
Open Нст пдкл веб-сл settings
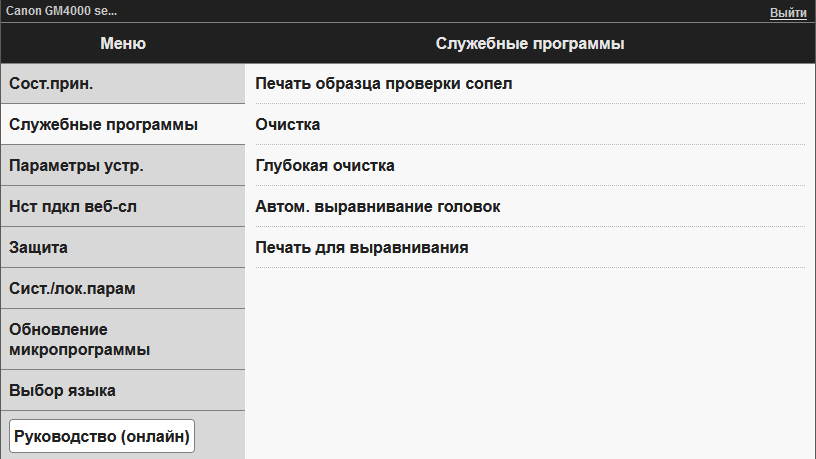[x=77, y=206]
